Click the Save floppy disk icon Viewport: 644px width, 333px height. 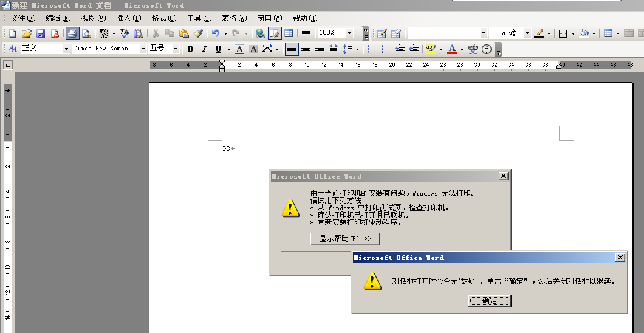(x=41, y=33)
